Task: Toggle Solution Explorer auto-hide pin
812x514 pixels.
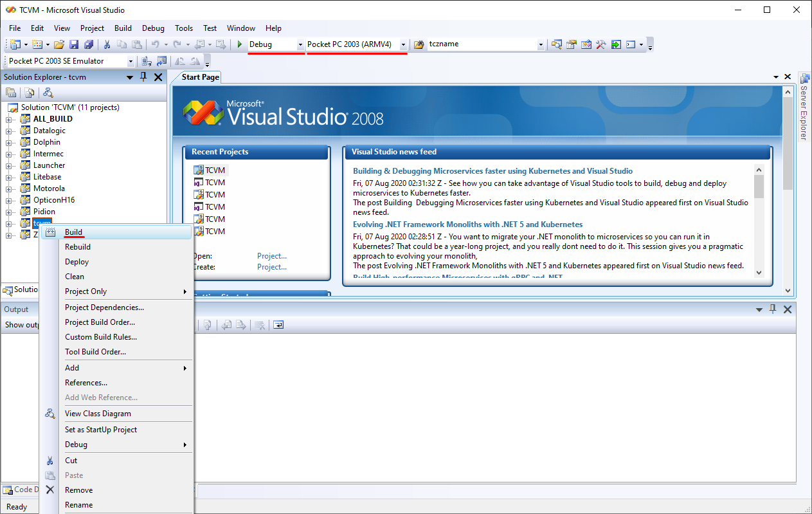Action: point(144,77)
